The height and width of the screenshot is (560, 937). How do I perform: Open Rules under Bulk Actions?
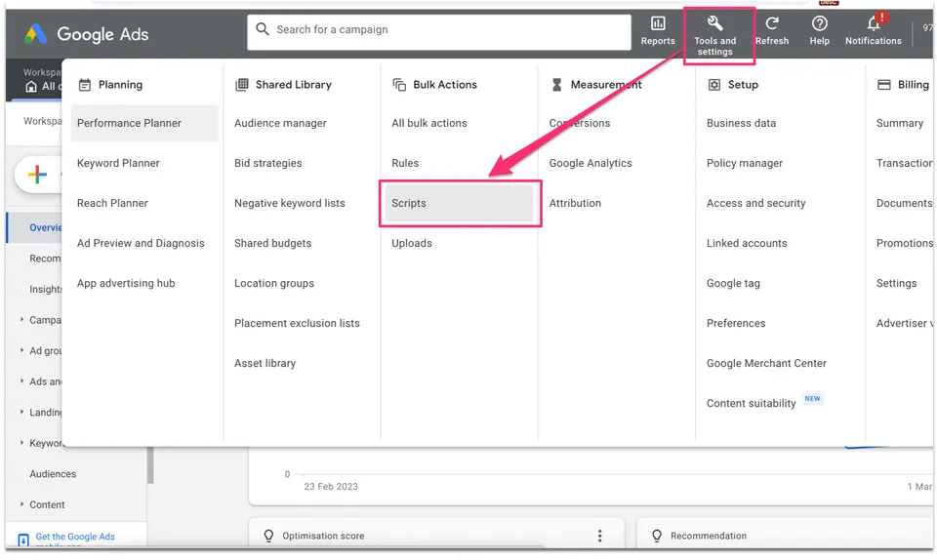(x=405, y=163)
